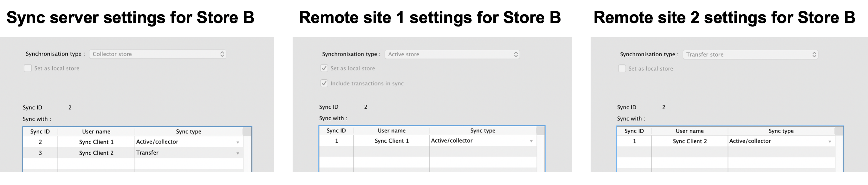The height and width of the screenshot is (185, 868).
Task: Click Sync Client 2 in Remote site 2 table
Action: 690,141
